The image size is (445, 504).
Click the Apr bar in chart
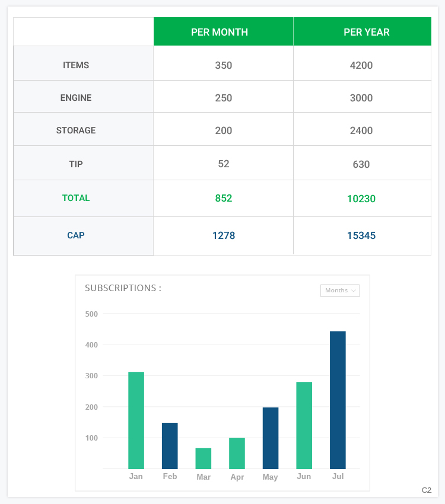click(x=237, y=453)
